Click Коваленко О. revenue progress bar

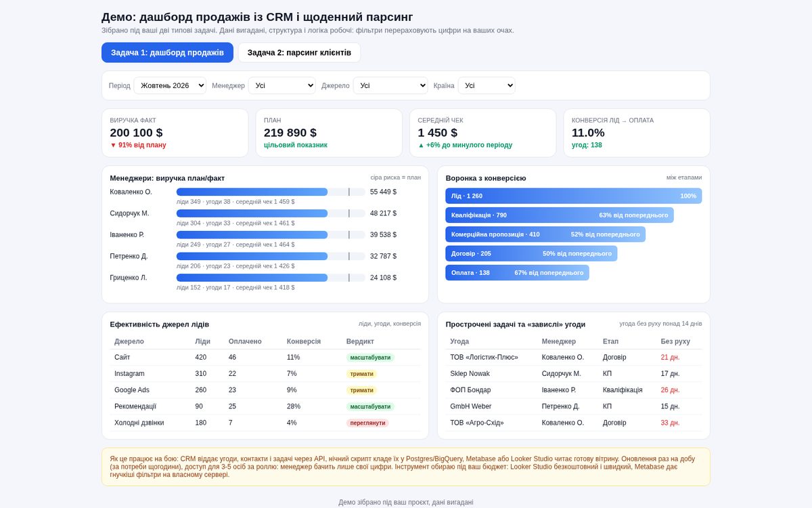click(x=271, y=192)
